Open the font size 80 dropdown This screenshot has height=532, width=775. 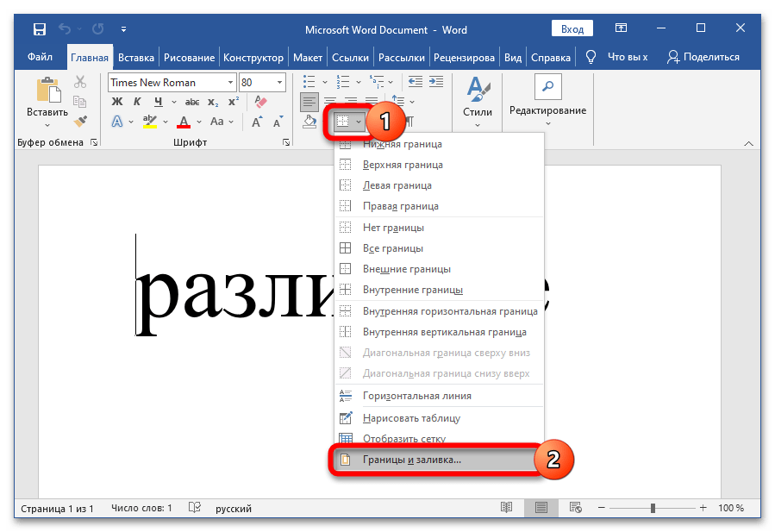pos(280,83)
